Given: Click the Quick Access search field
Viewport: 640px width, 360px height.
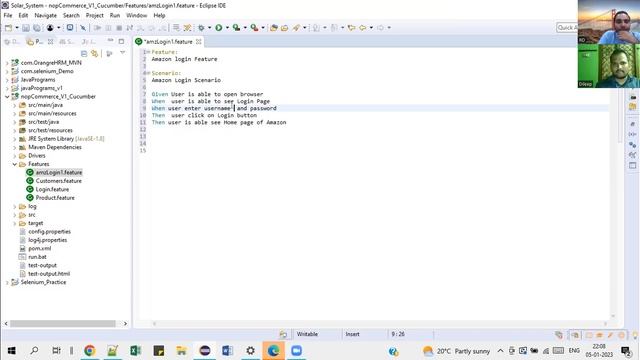Looking at the screenshot, I should [x=567, y=27].
